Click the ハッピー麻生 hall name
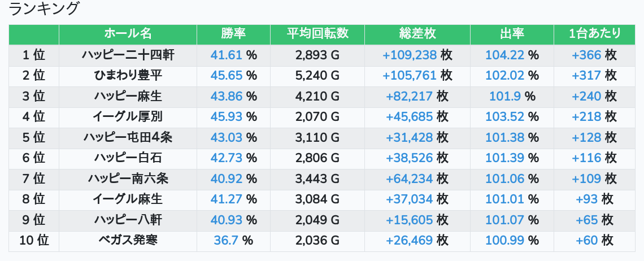 pos(128,96)
